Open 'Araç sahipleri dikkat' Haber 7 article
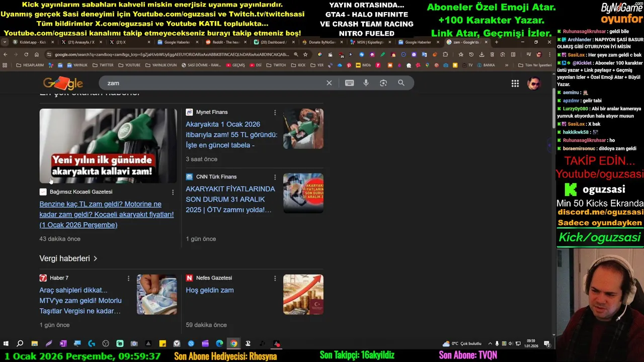 tap(80, 300)
